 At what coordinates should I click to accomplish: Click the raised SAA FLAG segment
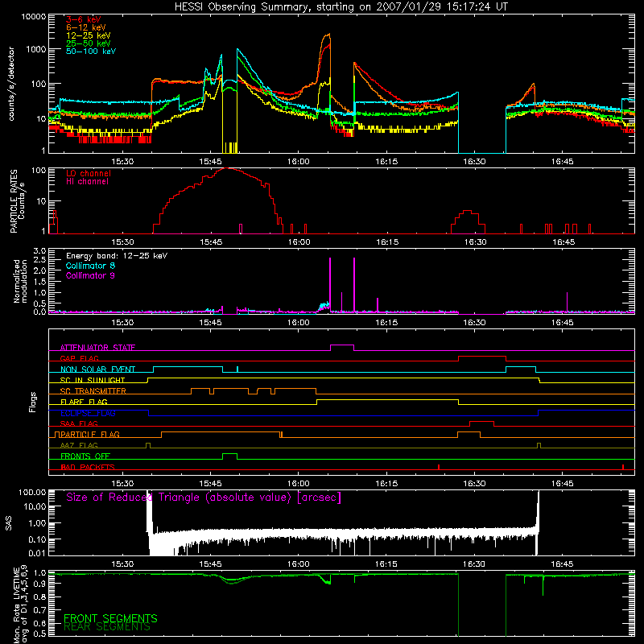pos(481,422)
